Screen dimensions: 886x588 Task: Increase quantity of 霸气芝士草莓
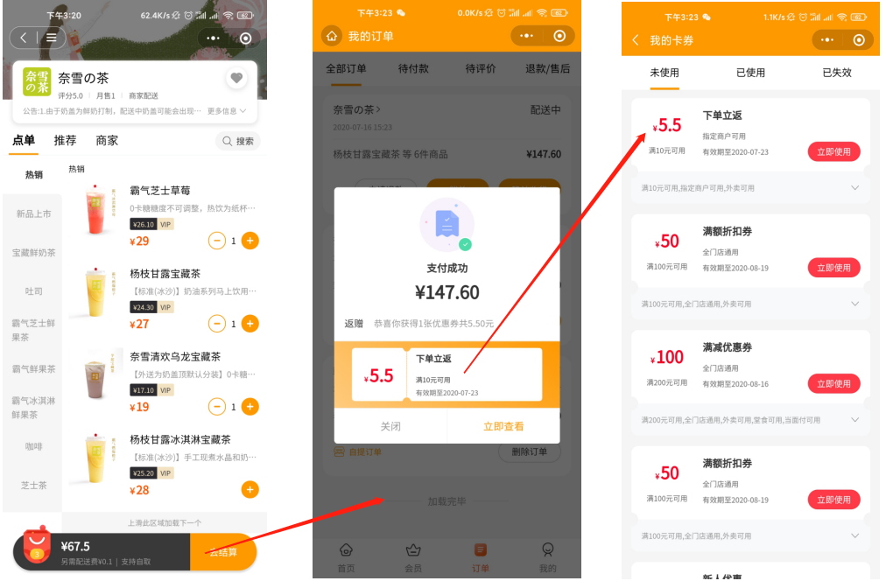(250, 241)
